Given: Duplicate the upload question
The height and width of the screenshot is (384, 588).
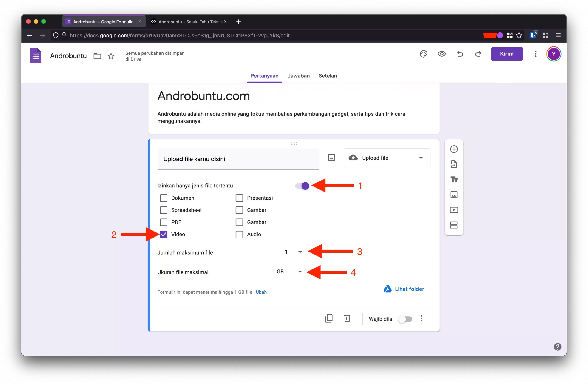Looking at the screenshot, I should tap(329, 318).
